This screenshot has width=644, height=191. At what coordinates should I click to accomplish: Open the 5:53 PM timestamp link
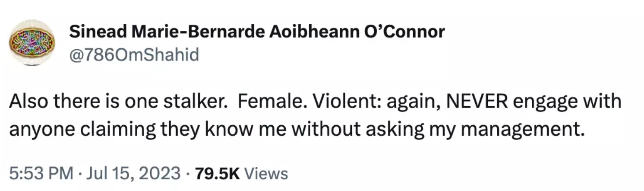[x=41, y=174]
